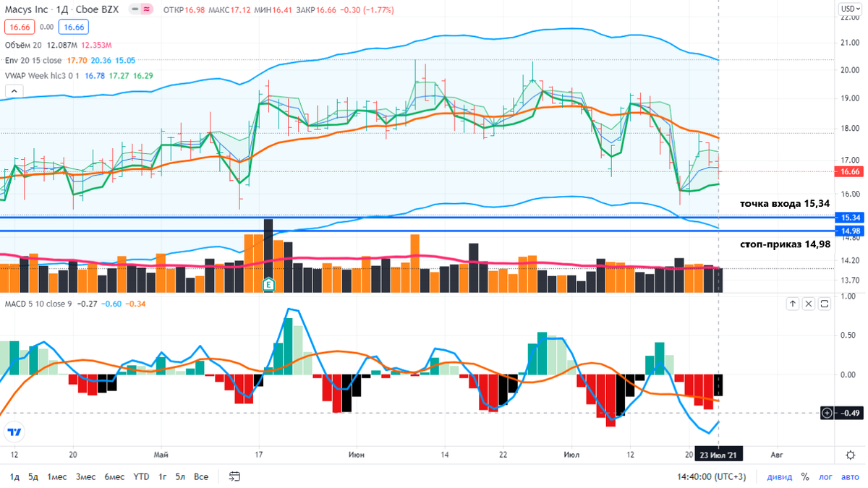Image resolution: width=868 pixels, height=488 pixels.
Task: Toggle auto scale 'авто'
Action: tap(850, 476)
